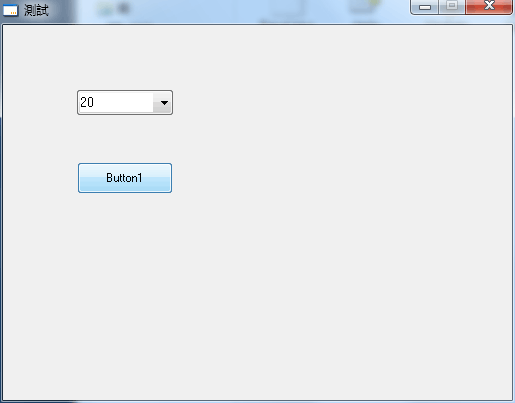Activate the blue highlighted Button1 control
The height and width of the screenshot is (403, 515).
tap(125, 178)
